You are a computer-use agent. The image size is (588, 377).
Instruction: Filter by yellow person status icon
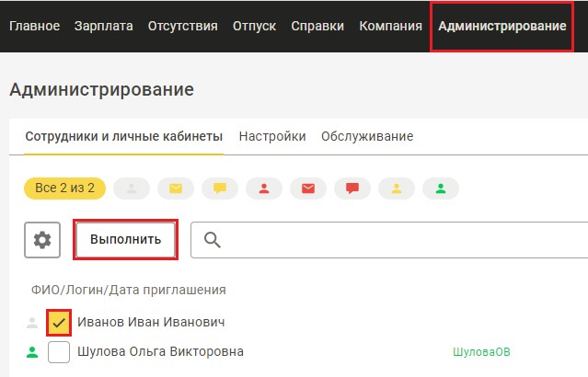coord(397,188)
